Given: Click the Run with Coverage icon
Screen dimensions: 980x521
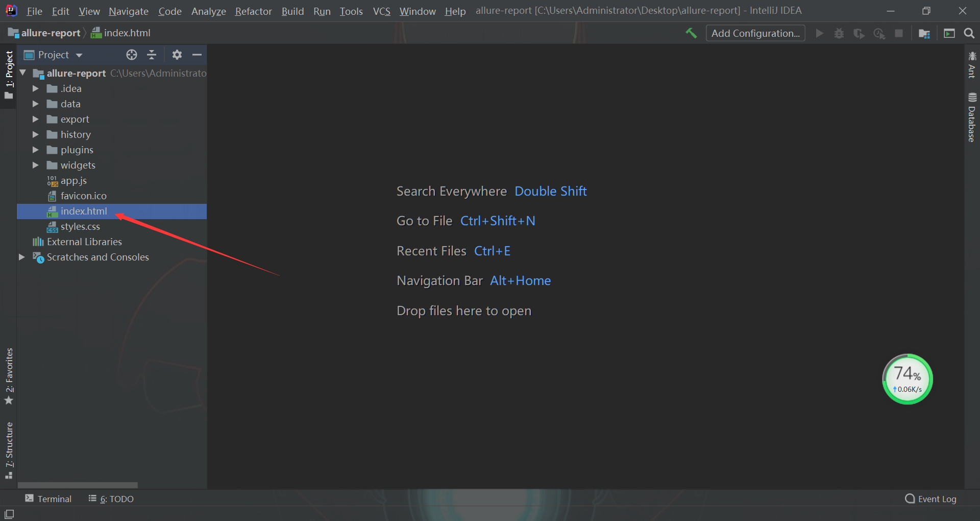Looking at the screenshot, I should (x=859, y=33).
